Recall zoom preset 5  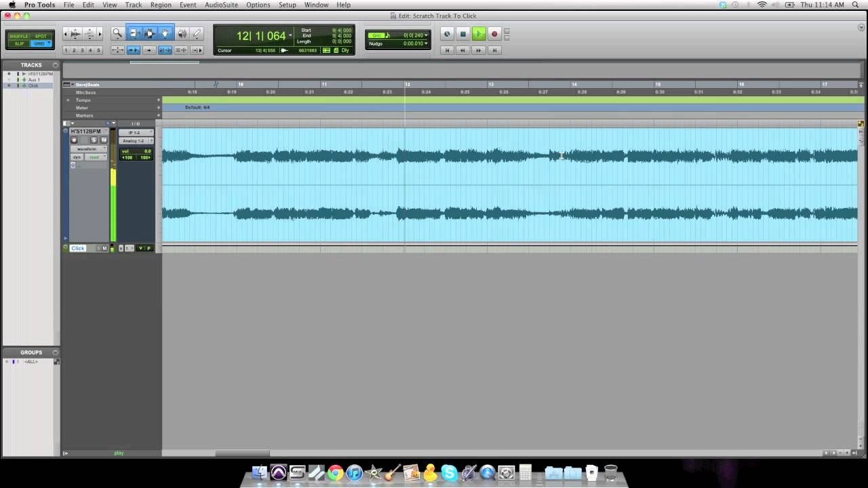pos(98,51)
